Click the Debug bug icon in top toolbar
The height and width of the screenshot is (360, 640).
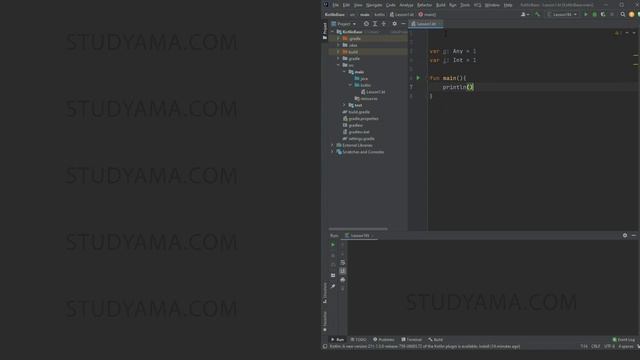click(594, 14)
